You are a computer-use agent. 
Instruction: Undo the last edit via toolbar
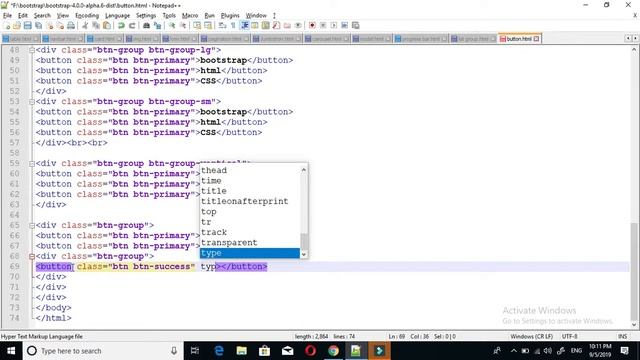(x=121, y=25)
